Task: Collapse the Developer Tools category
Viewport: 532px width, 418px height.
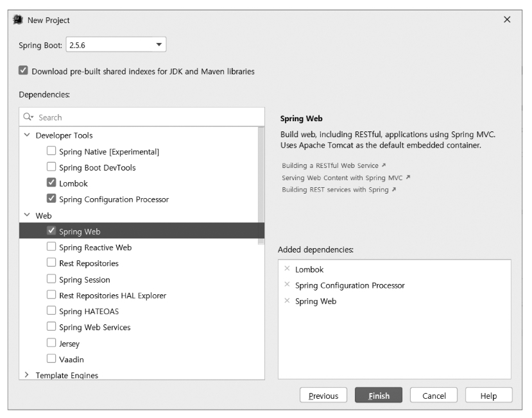Action: pyautogui.click(x=27, y=135)
